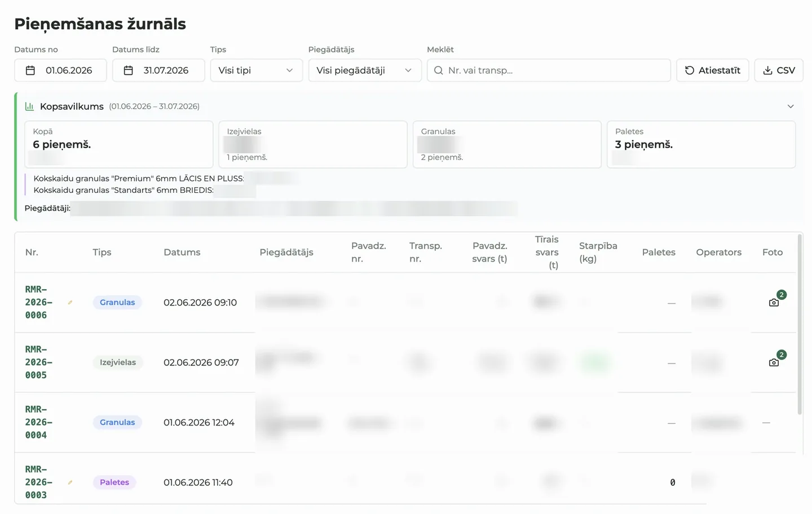Edit entry RMR-2026-0003 with pencil icon
This screenshot has width=812, height=514.
coord(70,482)
